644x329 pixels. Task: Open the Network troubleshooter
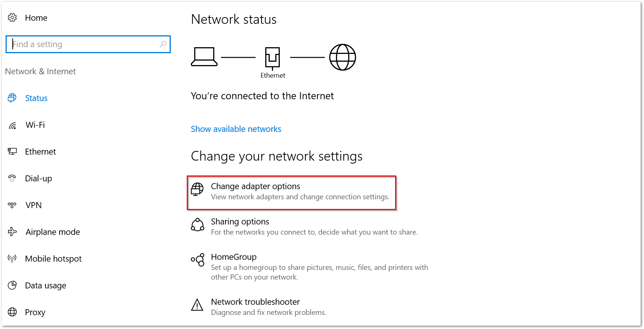coord(255,302)
